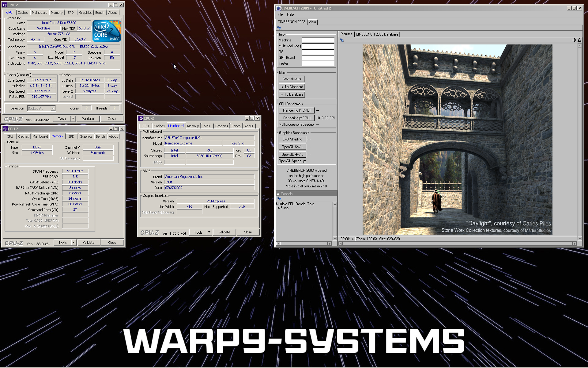588x368 pixels.
Task: Click Validate in CPU-Z Mainboard window
Action: (224, 232)
